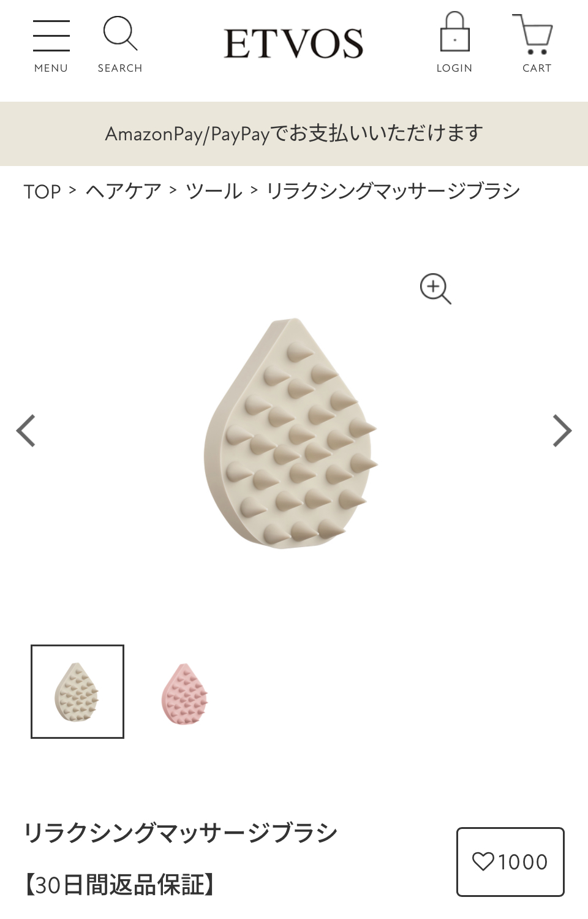The height and width of the screenshot is (919, 588).
Task: Open the ヘアケア breadcrumb link
Action: (x=123, y=191)
